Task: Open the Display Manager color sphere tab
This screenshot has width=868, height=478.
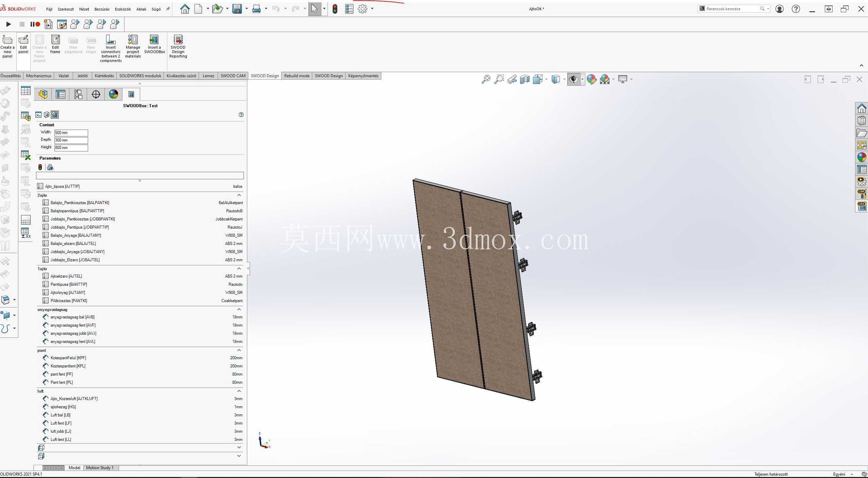Action: (114, 94)
